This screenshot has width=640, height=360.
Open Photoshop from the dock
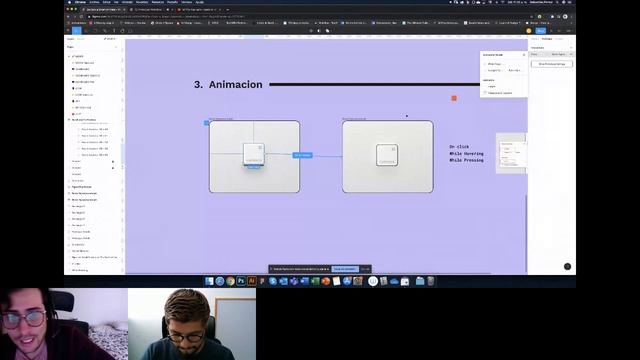[241, 281]
